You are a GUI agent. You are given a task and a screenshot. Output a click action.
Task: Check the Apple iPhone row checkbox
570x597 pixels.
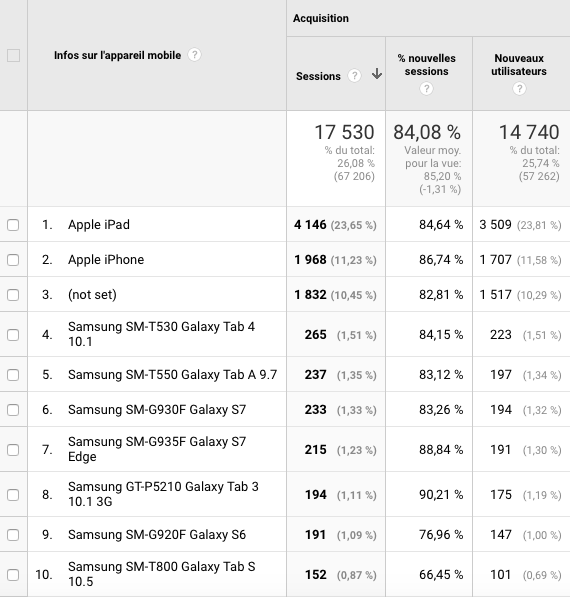[13, 260]
